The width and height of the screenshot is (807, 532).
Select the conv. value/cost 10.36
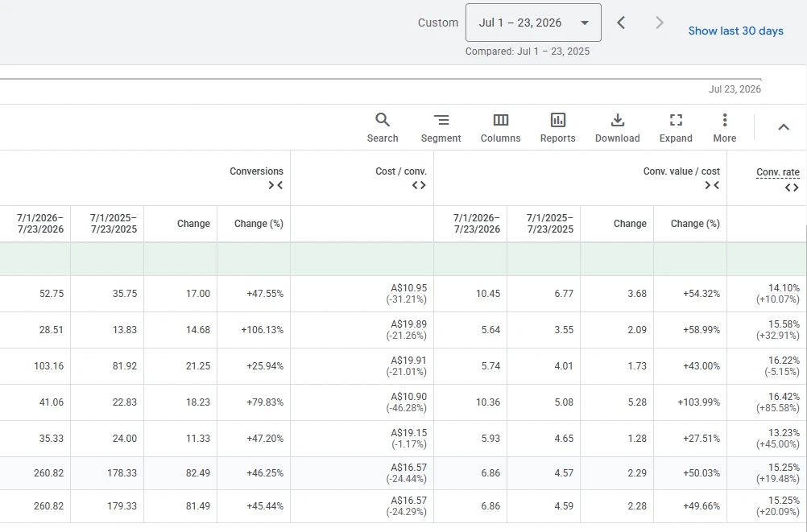point(488,402)
